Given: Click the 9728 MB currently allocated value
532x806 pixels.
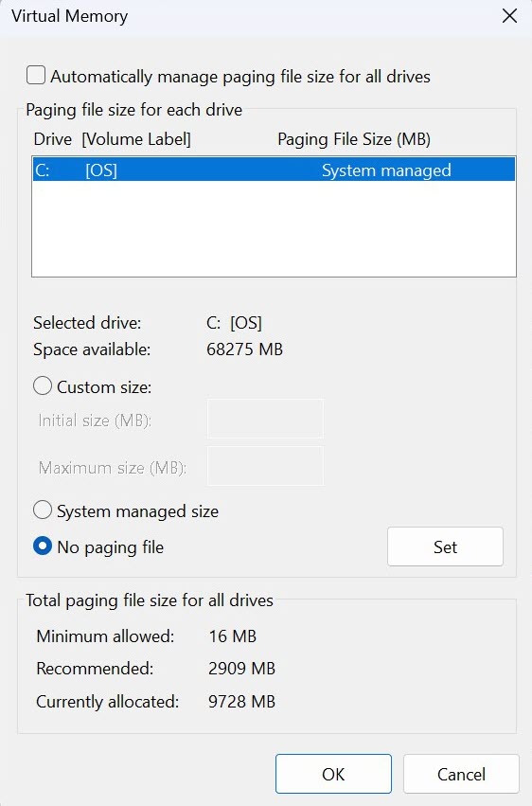Looking at the screenshot, I should click(x=242, y=701).
